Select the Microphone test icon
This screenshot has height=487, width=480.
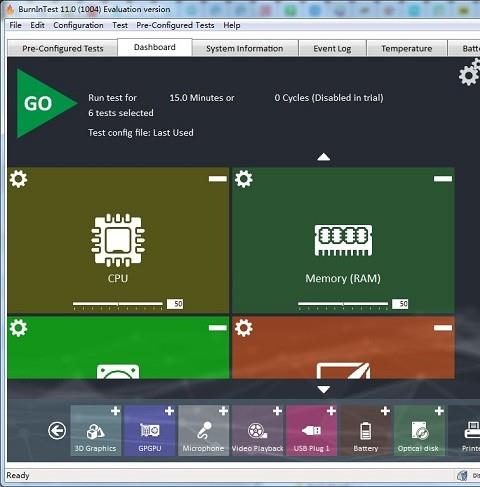pos(203,431)
